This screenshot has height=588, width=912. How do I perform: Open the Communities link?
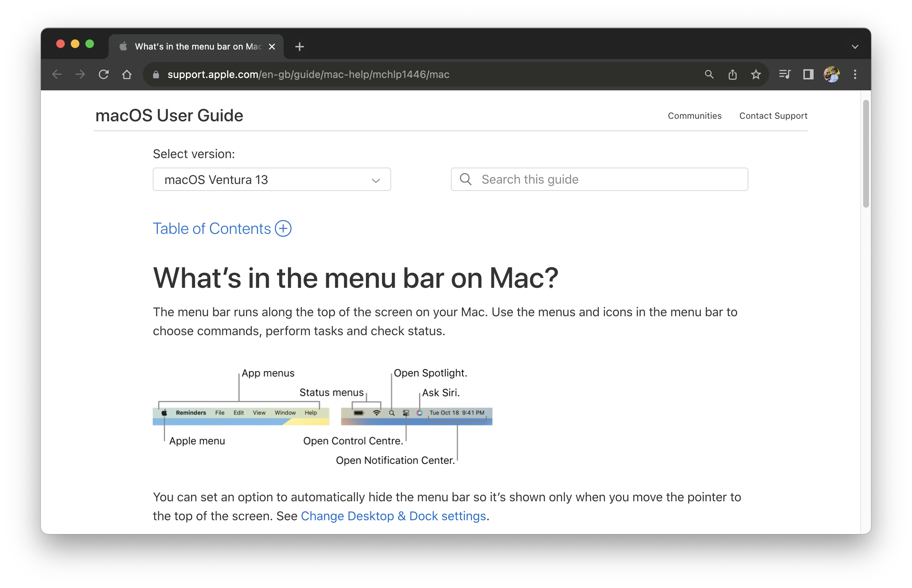coord(694,116)
